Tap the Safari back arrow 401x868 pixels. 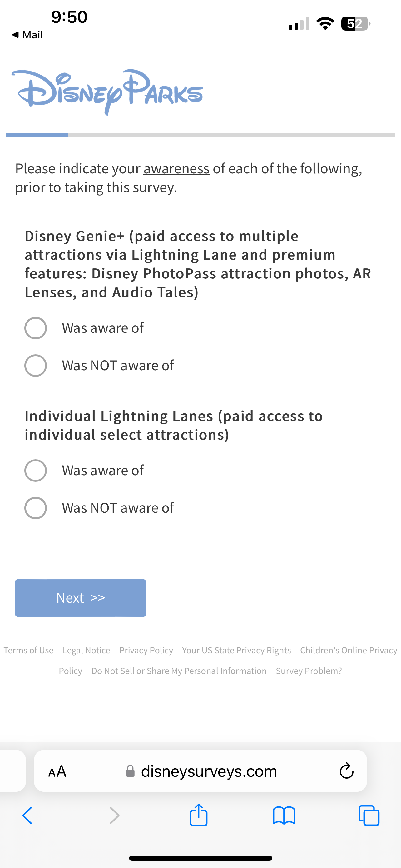27,816
